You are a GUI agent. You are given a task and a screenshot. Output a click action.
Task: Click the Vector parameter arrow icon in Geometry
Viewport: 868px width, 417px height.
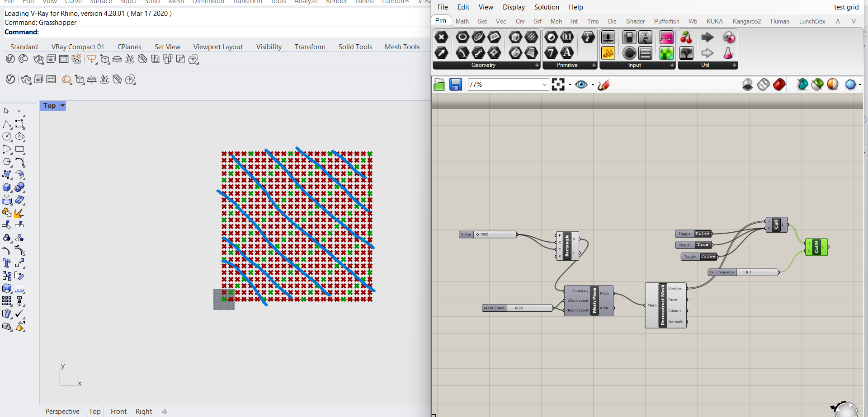441,53
